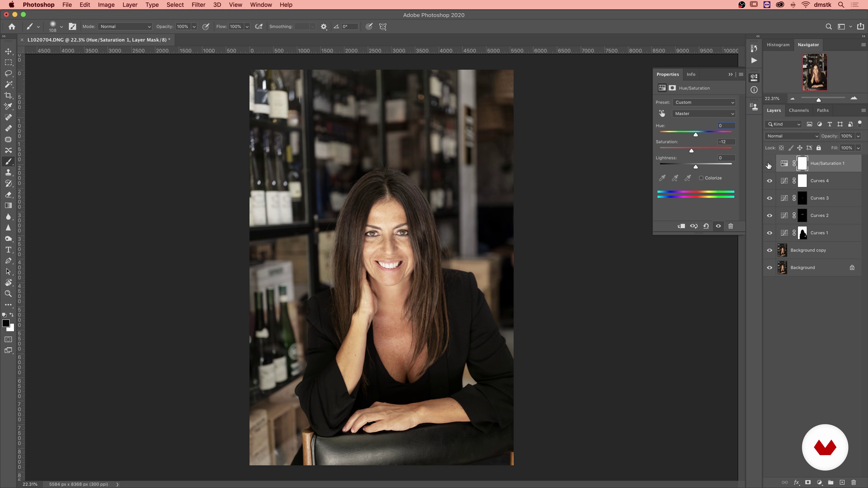The width and height of the screenshot is (868, 488).
Task: Click the Saturation value field showing -12
Action: [x=726, y=142]
